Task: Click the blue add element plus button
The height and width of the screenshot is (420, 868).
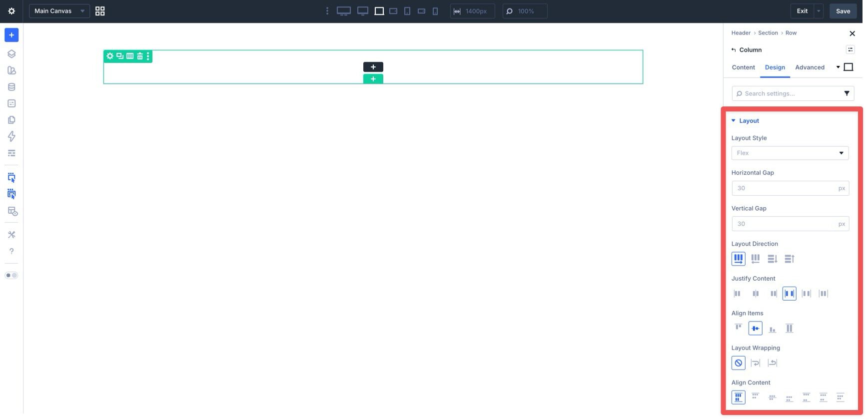Action: 11,35
